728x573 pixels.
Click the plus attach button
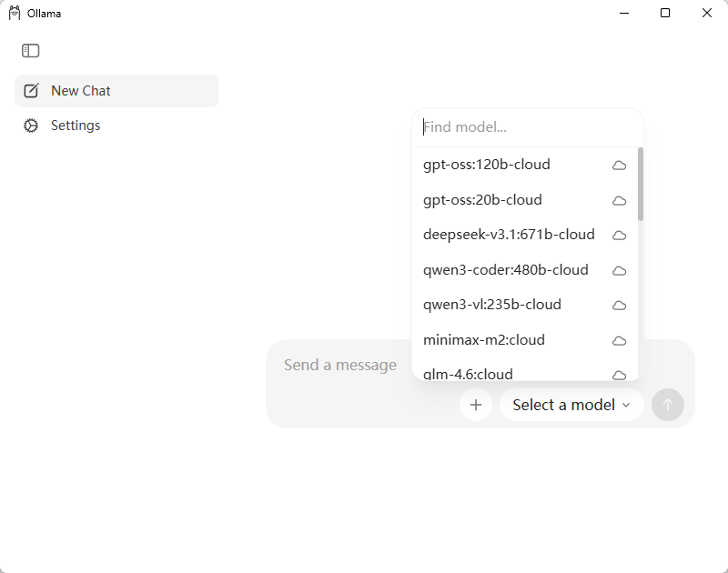click(x=476, y=405)
